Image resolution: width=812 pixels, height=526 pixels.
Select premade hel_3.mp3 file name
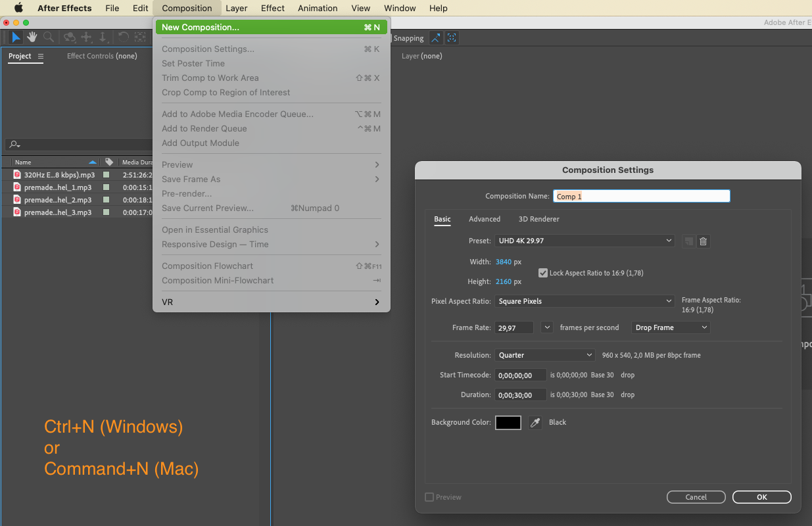[58, 212]
